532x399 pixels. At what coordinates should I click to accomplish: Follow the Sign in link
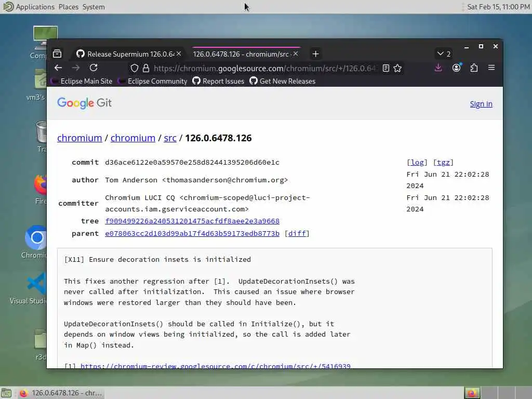(x=481, y=104)
